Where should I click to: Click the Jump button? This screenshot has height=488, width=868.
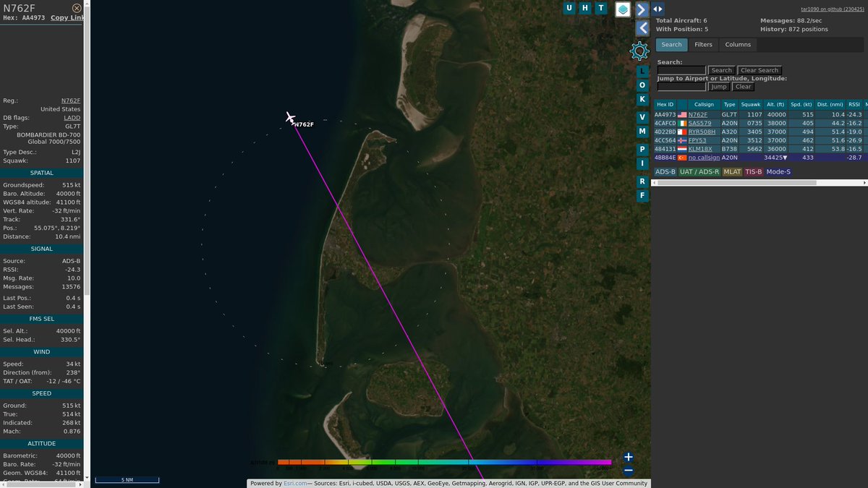click(718, 86)
